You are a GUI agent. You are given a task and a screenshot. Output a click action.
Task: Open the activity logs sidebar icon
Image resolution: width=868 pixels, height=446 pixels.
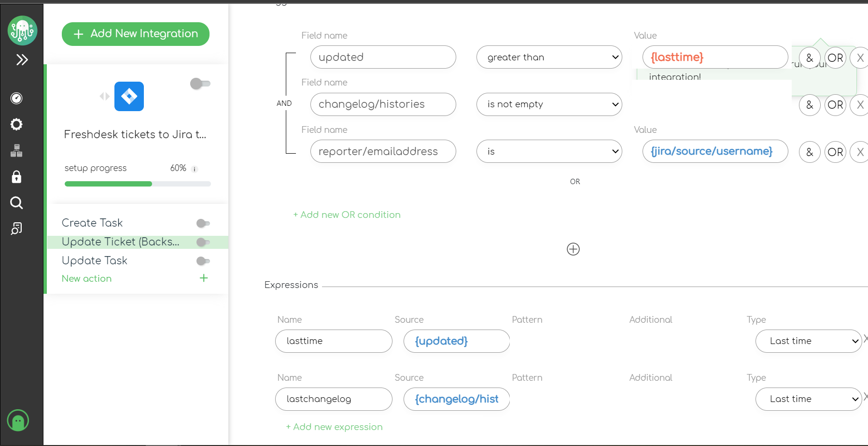click(x=16, y=229)
